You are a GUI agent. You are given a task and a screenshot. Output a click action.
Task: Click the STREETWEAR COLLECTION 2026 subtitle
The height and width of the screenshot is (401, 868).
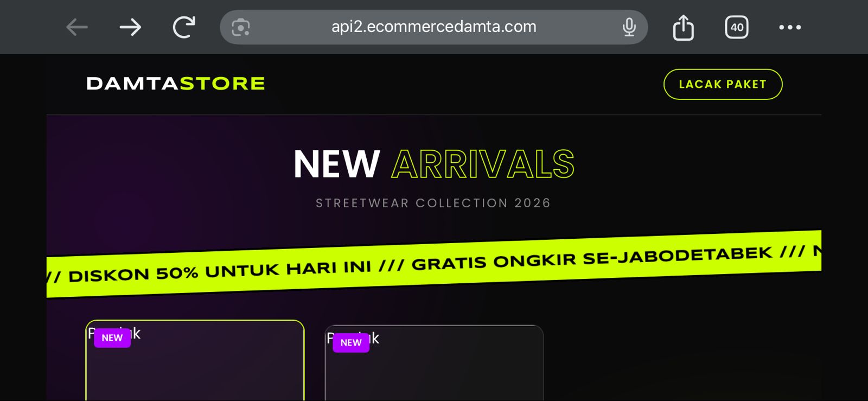click(x=433, y=203)
